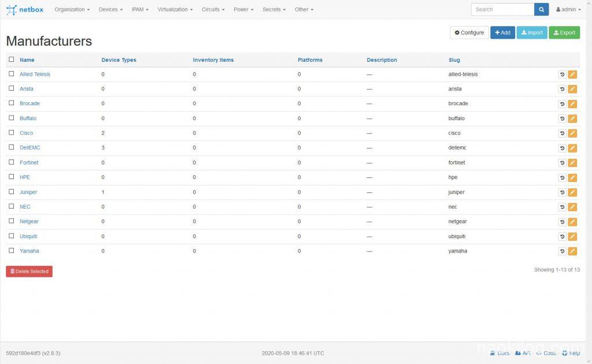Screen dimensions: 592x364
Task: Edit the Yamaha manufacturer via pencil icon
Action: pos(572,251)
